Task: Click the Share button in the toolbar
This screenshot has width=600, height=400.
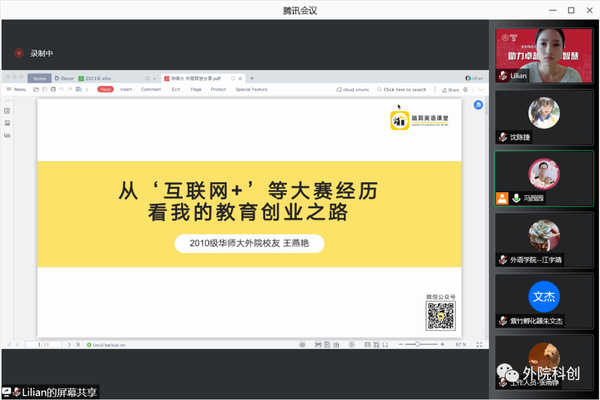Action: [x=451, y=89]
